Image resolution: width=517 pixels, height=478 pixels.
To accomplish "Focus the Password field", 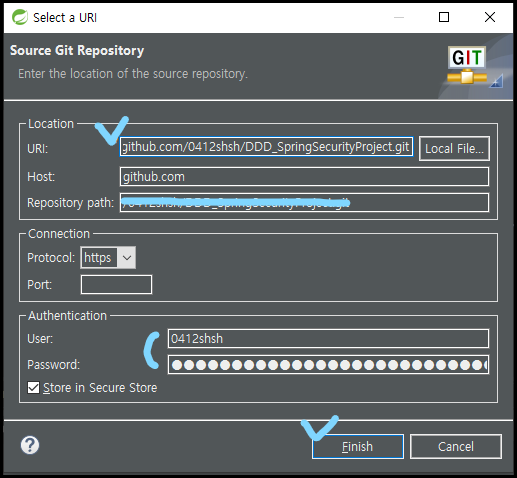I will click(328, 365).
